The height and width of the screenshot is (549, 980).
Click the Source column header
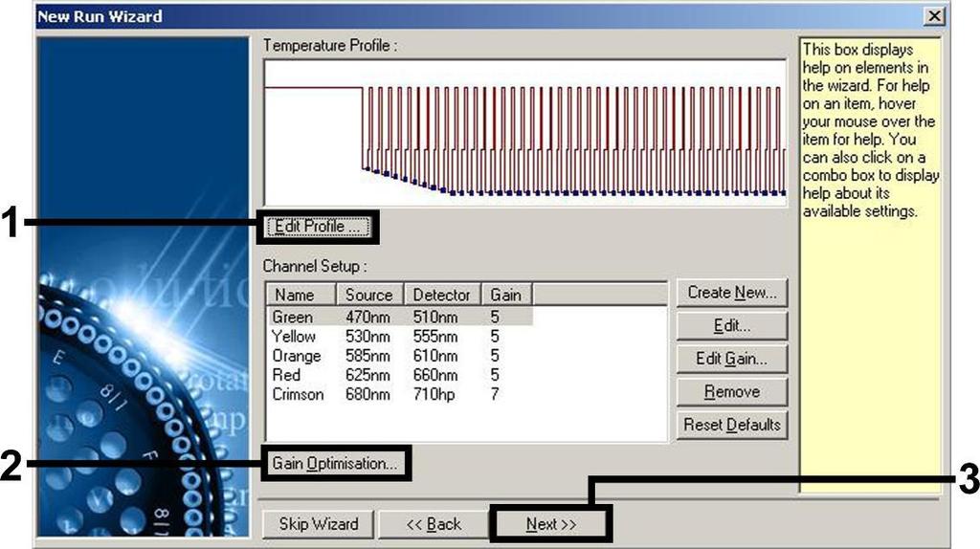point(371,295)
